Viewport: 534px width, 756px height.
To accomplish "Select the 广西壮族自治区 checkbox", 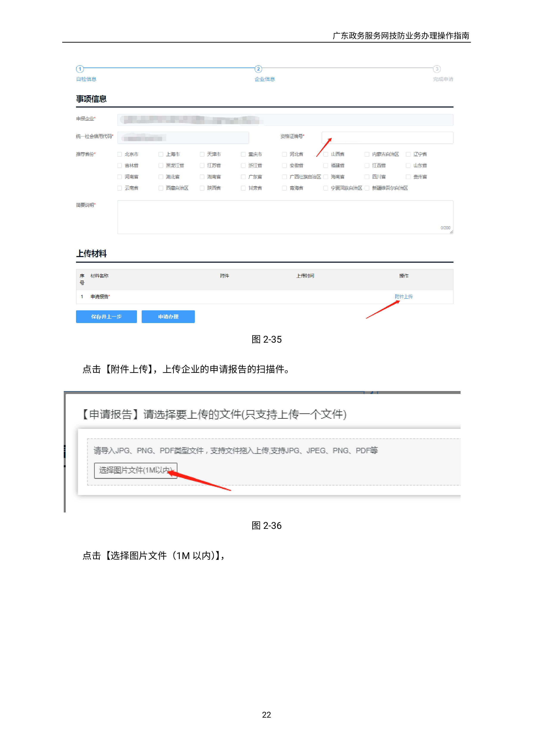I will [x=285, y=177].
